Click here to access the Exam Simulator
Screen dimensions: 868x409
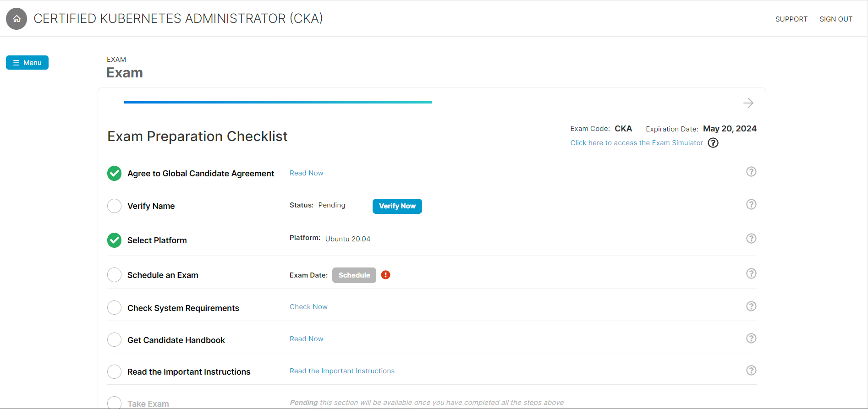[x=637, y=143]
